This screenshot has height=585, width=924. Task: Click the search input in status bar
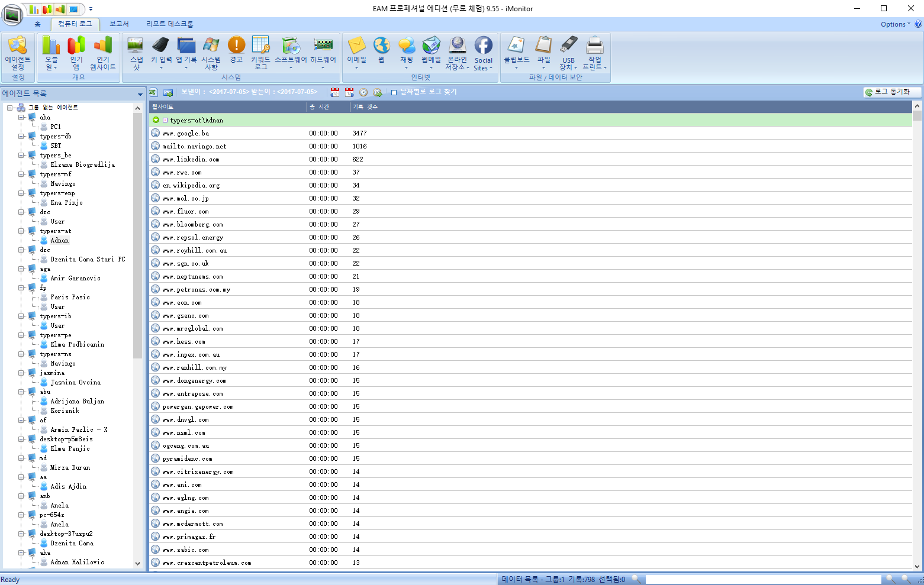point(763,580)
